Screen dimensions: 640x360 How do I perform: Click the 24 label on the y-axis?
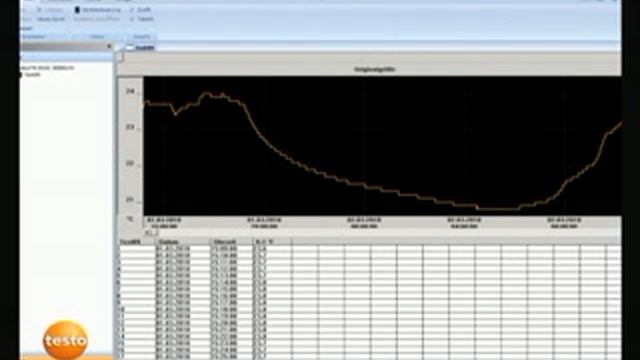pyautogui.click(x=130, y=91)
